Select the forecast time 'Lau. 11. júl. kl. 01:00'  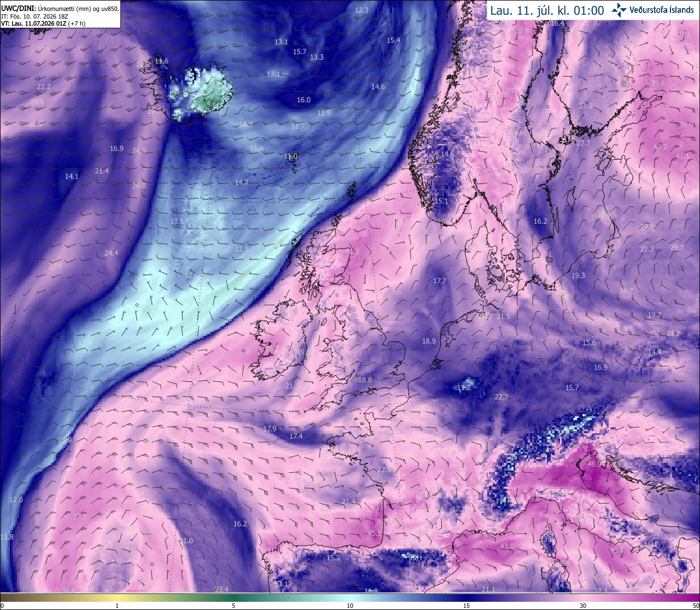[x=547, y=10]
